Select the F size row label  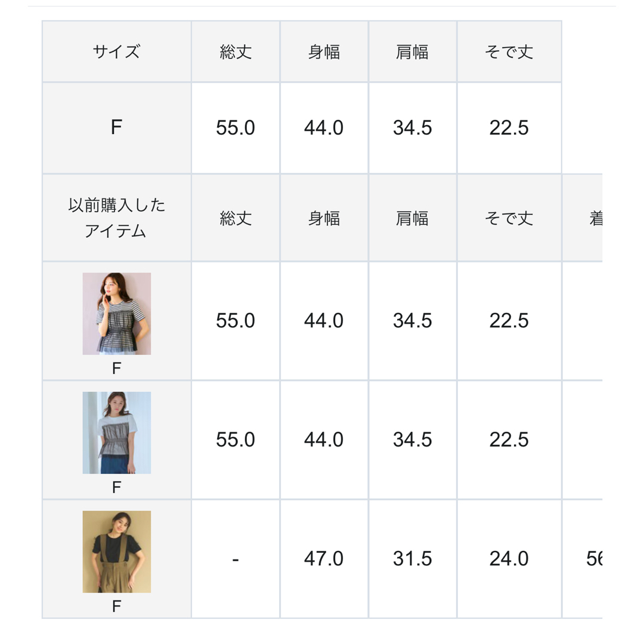[117, 128]
